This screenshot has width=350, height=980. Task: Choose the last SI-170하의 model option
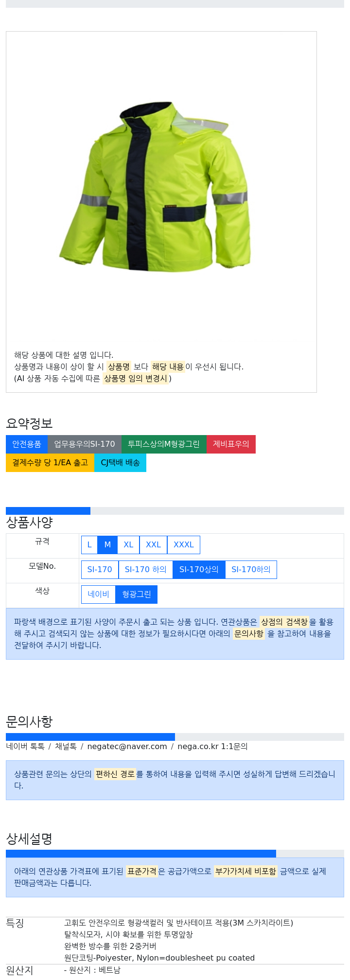[x=251, y=570]
